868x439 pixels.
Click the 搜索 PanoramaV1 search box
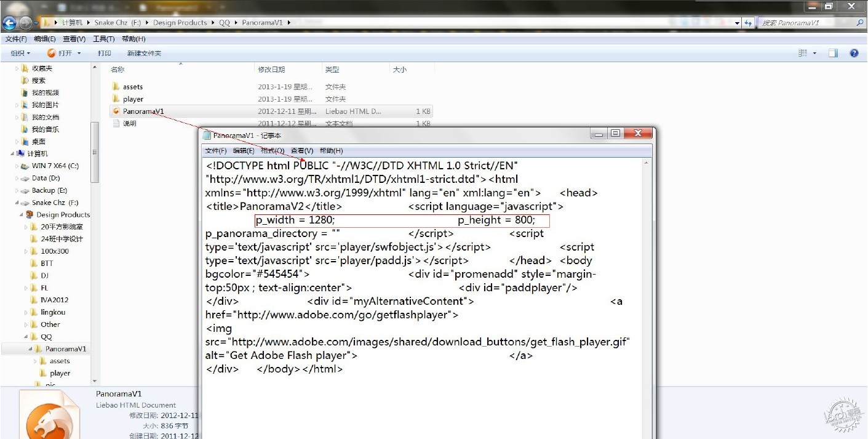pos(811,23)
